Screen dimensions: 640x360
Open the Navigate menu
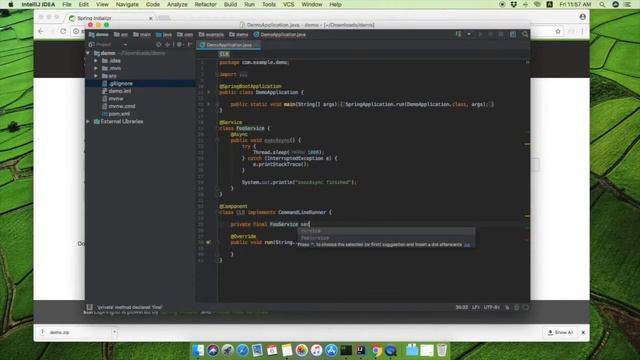point(127,4)
